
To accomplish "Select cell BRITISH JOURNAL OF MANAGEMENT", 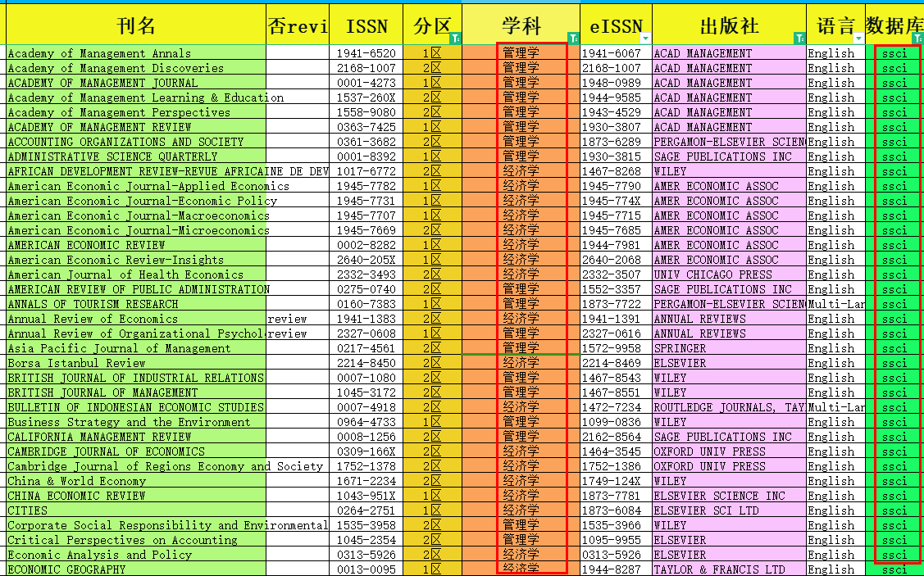I will [x=136, y=392].
